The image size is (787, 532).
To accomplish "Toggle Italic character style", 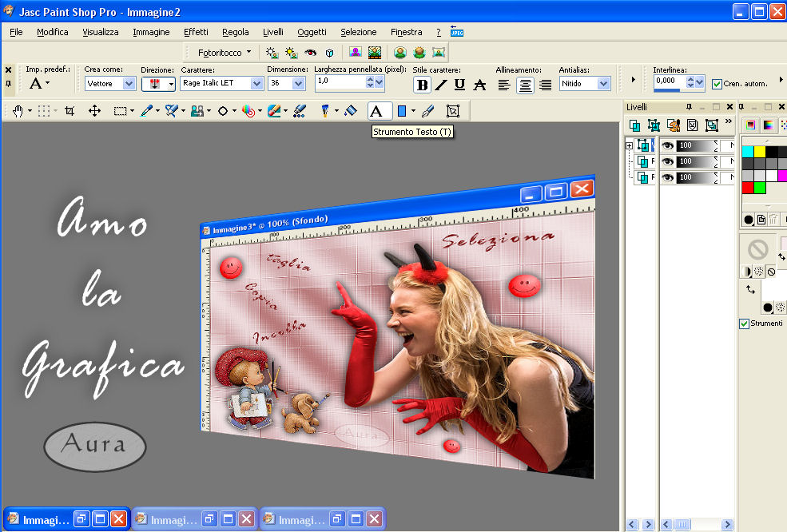I will pyautogui.click(x=441, y=85).
